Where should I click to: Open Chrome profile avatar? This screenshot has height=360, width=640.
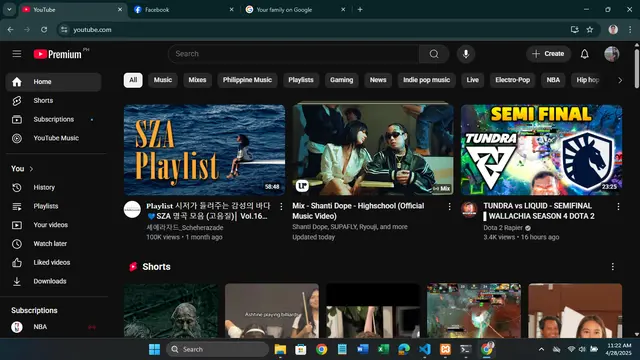[613, 29]
